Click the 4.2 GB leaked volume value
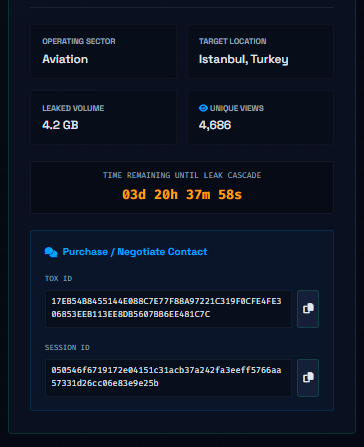The height and width of the screenshot is (447, 364). click(60, 125)
